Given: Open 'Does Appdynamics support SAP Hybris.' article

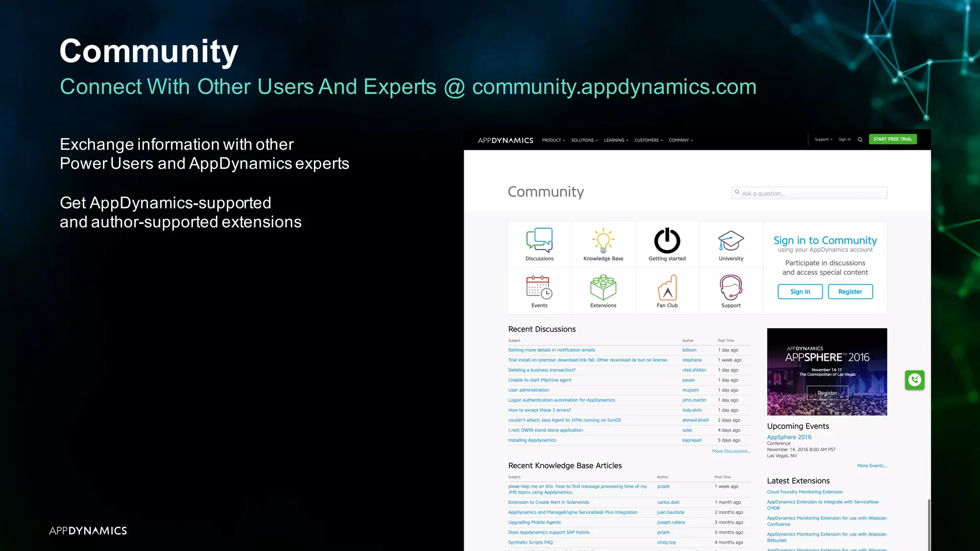Looking at the screenshot, I should pyautogui.click(x=549, y=533).
